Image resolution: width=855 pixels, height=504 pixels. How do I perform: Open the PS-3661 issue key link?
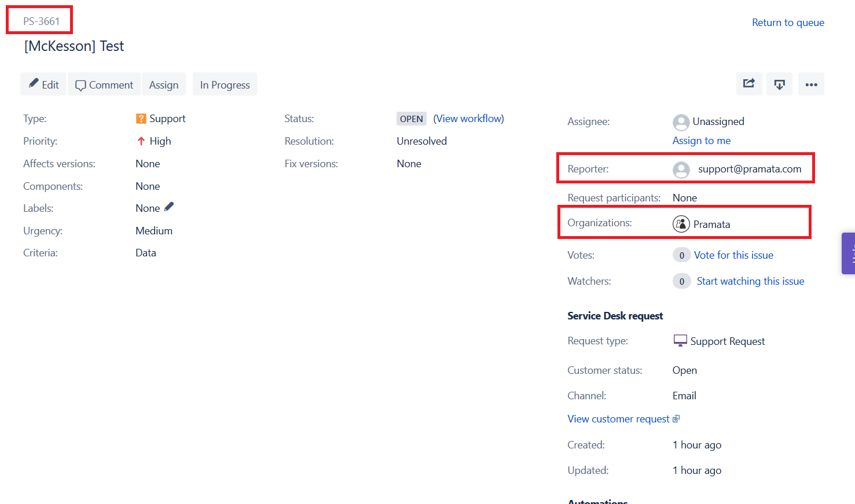point(42,21)
